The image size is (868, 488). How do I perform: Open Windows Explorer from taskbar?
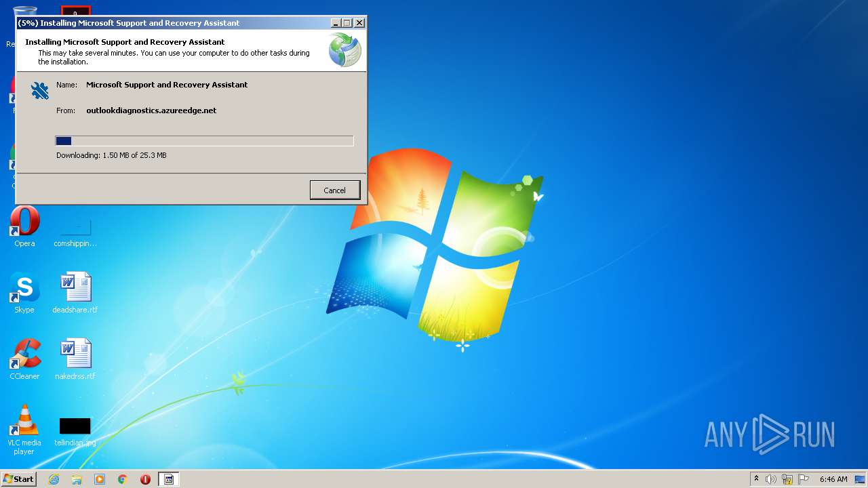click(77, 479)
